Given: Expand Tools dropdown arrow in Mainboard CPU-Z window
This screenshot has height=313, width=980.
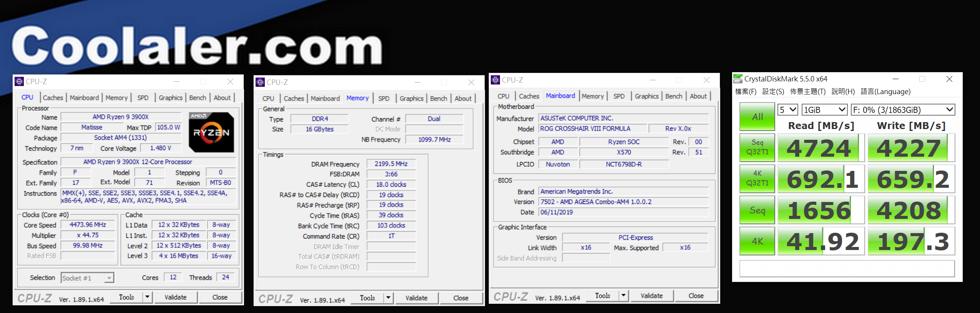Looking at the screenshot, I should (624, 295).
